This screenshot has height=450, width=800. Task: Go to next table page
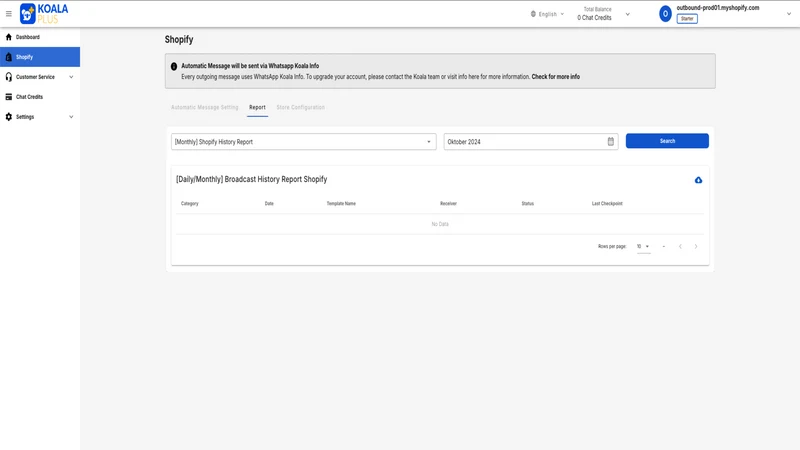[x=696, y=246]
